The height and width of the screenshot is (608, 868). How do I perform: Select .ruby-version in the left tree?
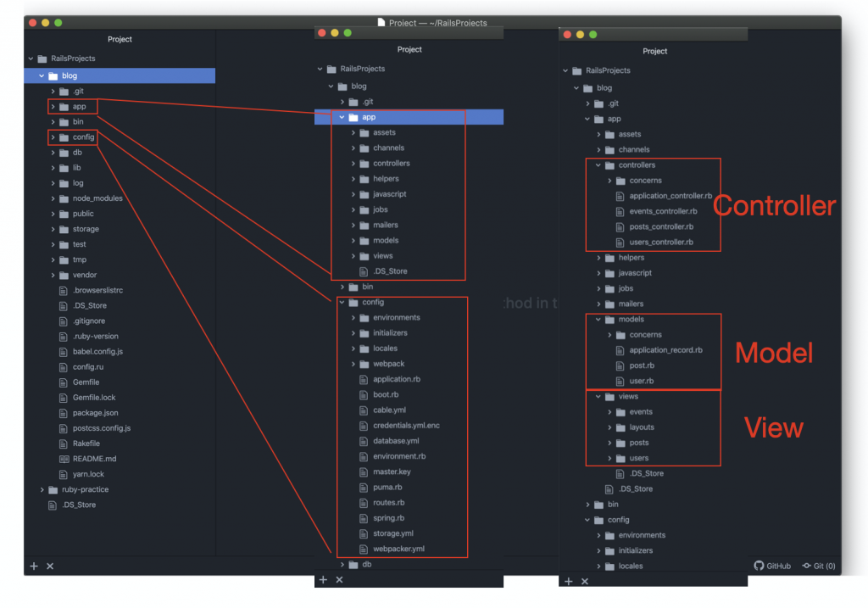95,336
